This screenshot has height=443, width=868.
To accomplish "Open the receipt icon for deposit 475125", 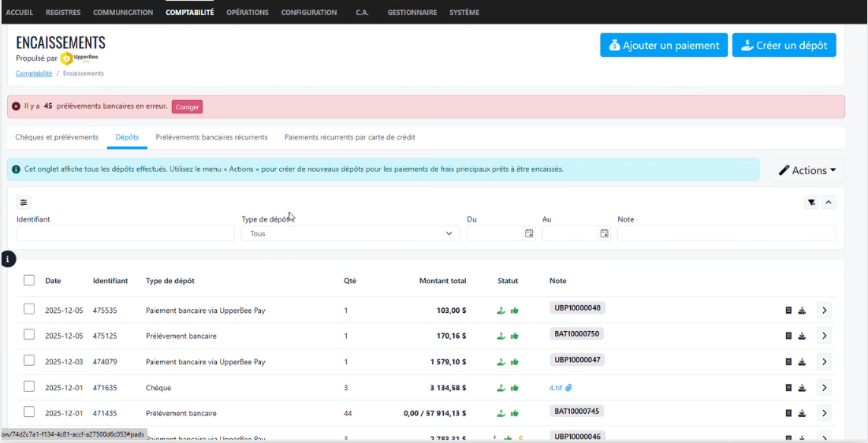I will pos(789,336).
